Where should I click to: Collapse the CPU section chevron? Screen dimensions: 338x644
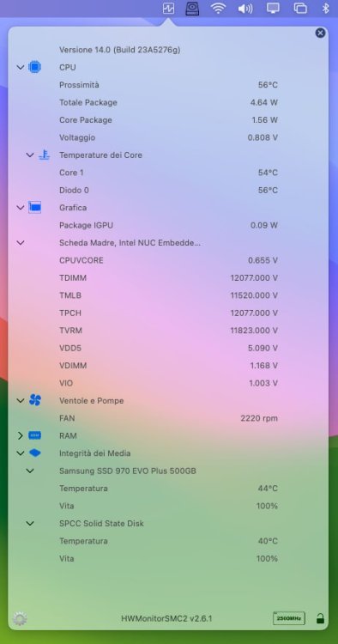pyautogui.click(x=20, y=67)
